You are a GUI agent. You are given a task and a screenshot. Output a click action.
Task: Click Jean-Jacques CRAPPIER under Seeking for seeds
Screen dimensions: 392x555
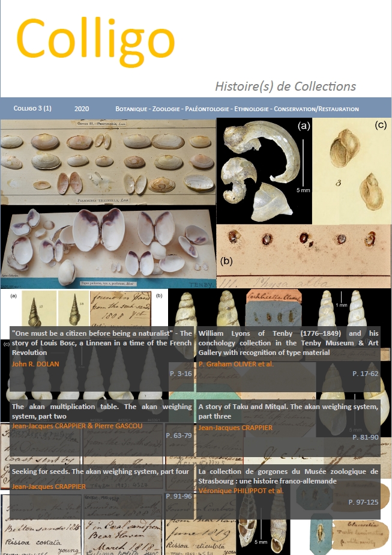(x=49, y=487)
